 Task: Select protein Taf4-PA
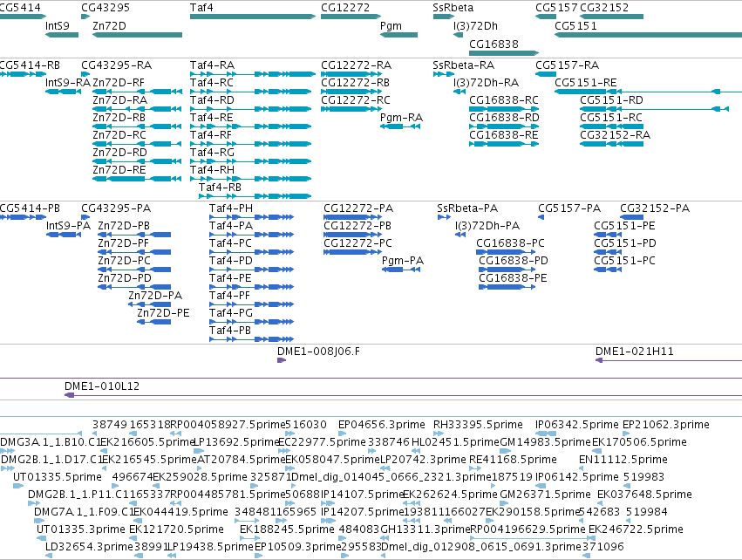tap(251, 235)
